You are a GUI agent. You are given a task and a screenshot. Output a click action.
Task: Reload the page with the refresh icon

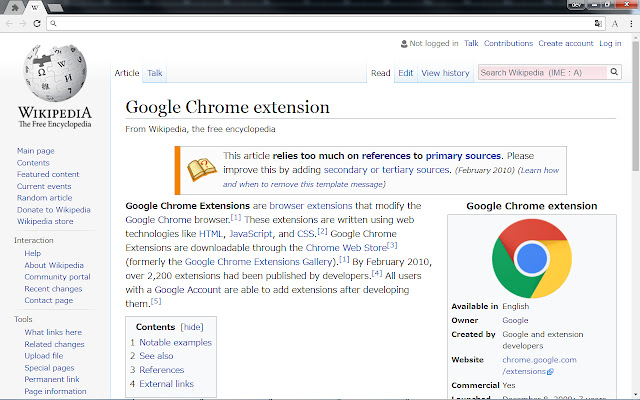tap(37, 22)
